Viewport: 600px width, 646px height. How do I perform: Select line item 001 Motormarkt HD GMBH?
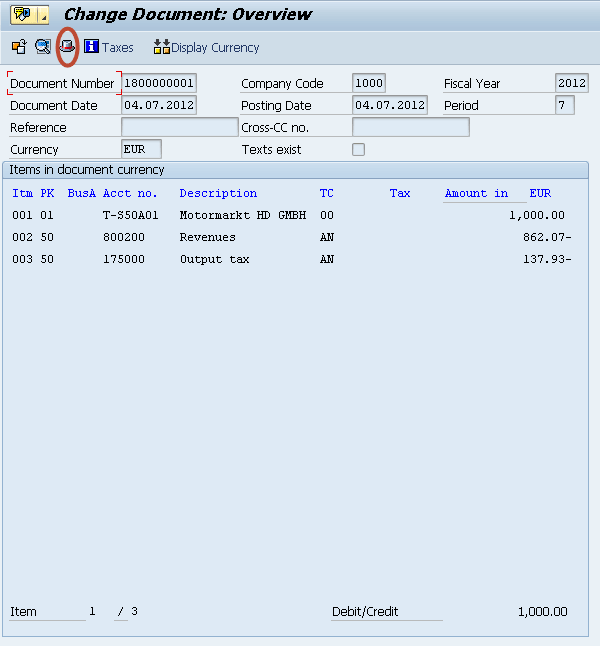(x=244, y=215)
